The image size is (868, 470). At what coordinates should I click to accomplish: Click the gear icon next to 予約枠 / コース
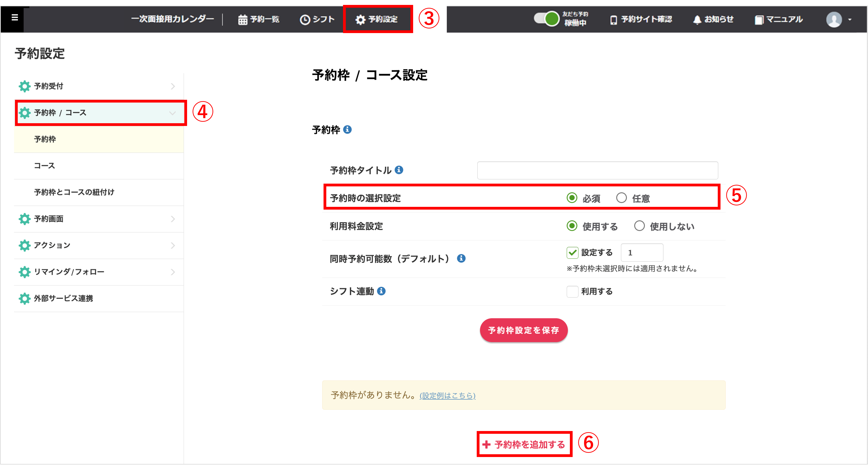tap(24, 113)
